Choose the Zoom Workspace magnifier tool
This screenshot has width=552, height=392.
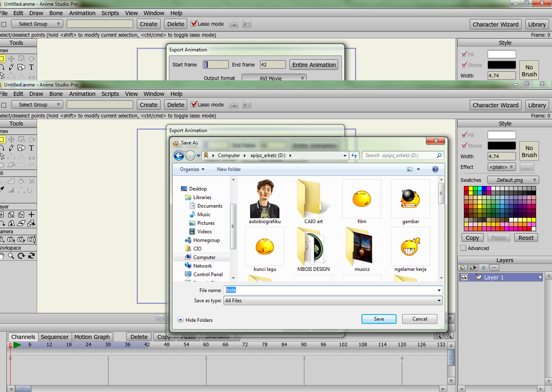(x=11, y=256)
